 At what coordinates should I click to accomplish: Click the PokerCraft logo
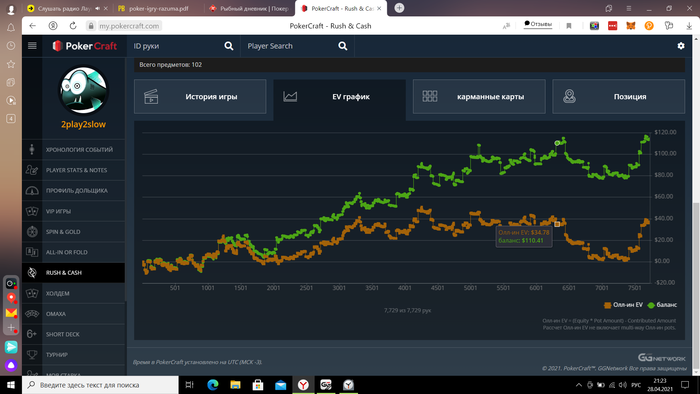tap(84, 46)
